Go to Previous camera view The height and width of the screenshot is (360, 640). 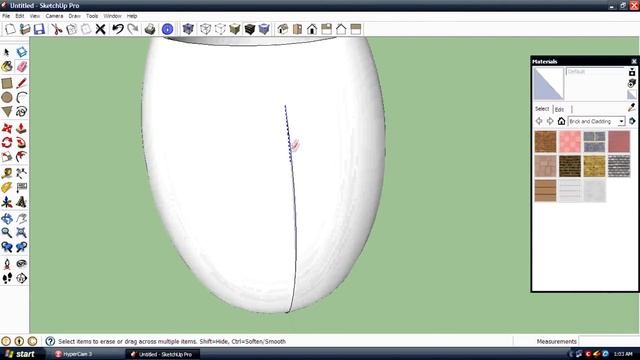point(7,247)
